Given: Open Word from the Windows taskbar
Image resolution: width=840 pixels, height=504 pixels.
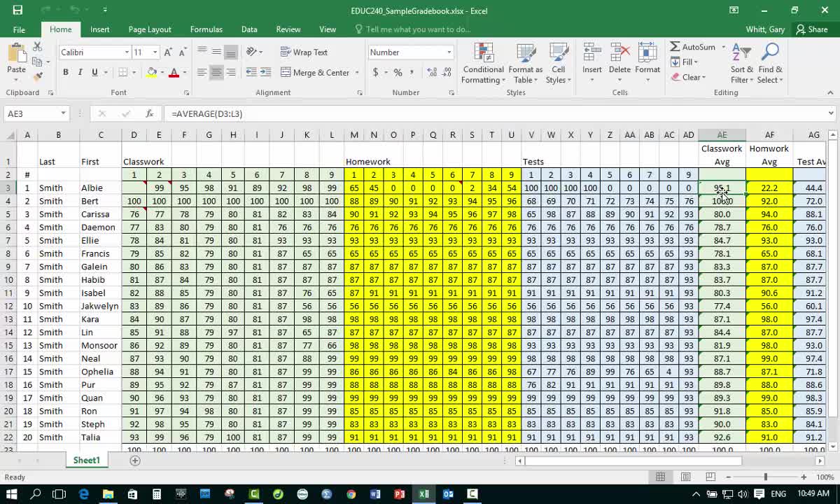Looking at the screenshot, I should [375, 494].
